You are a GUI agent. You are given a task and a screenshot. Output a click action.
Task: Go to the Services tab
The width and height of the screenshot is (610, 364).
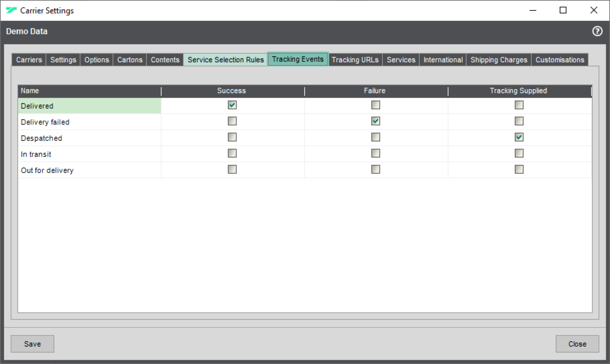[401, 60]
